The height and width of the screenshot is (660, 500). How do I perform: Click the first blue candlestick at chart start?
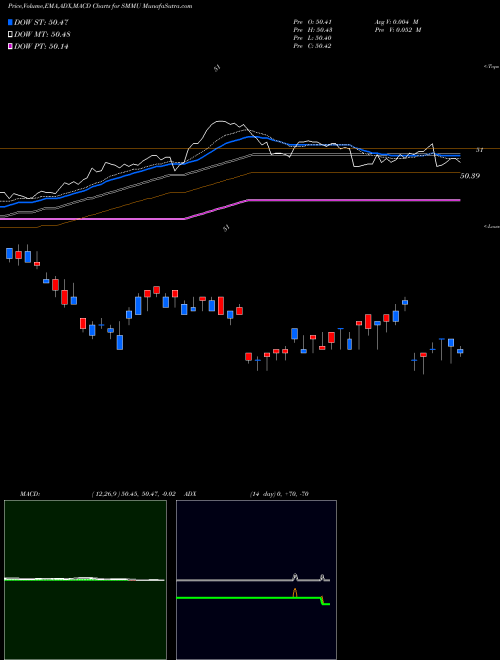pos(9,253)
